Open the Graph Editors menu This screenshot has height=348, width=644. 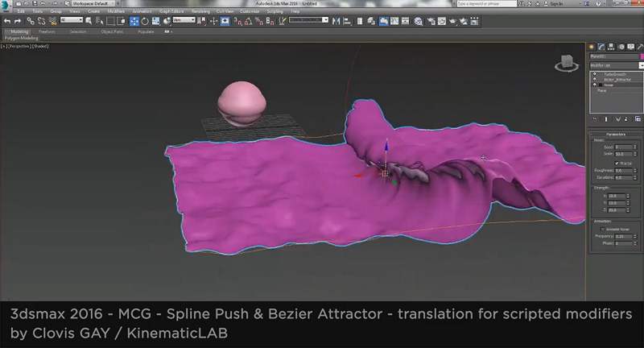click(x=171, y=11)
